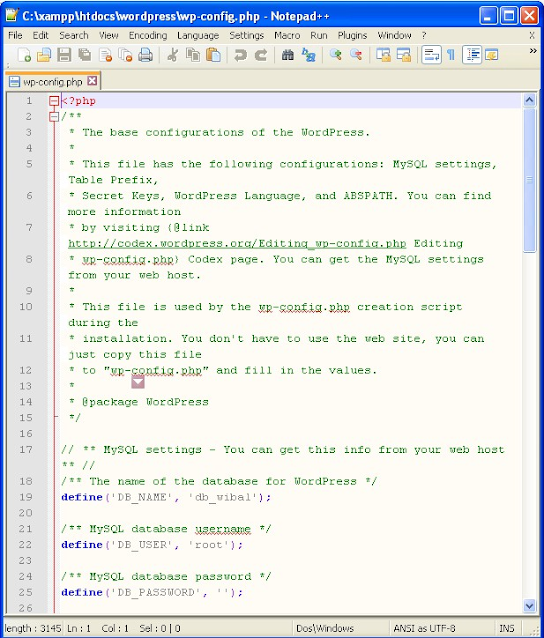Open Find with the binoculars icon
This screenshot has height=638, width=544.
click(x=288, y=55)
